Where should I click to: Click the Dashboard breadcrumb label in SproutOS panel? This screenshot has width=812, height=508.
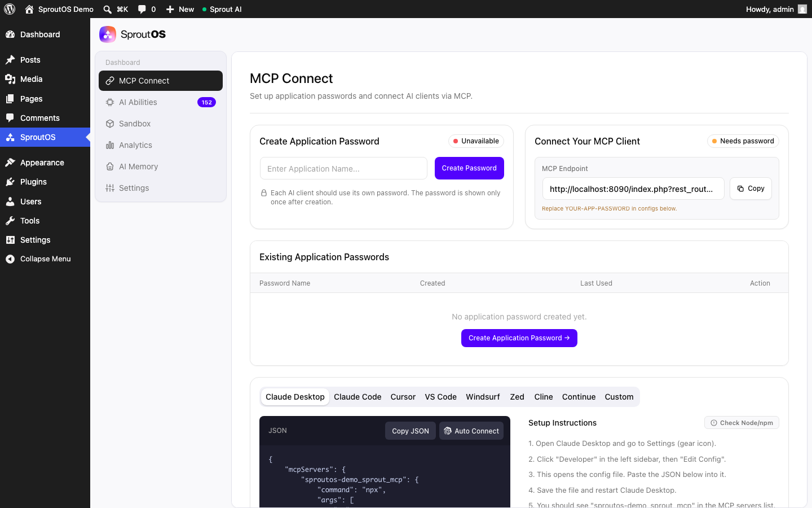(123, 63)
